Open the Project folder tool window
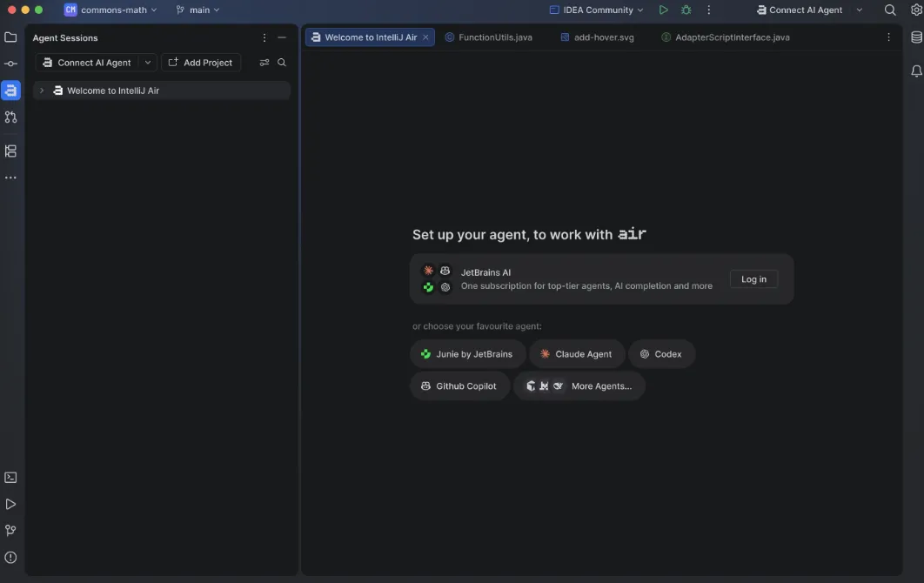This screenshot has height=583, width=924. click(x=10, y=37)
